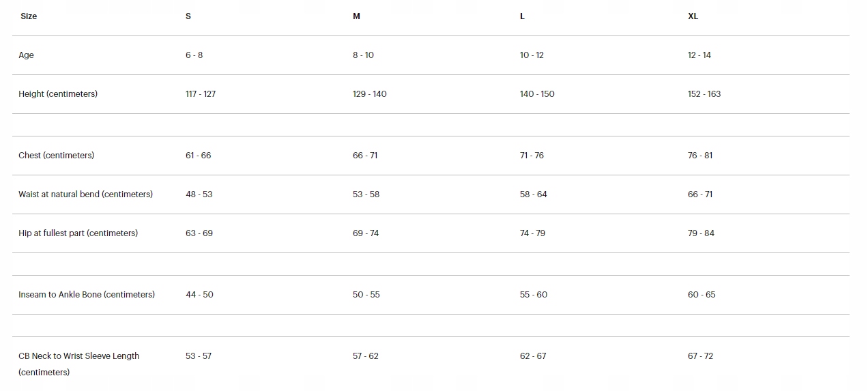Click the Size column header label
The width and height of the screenshot is (868, 391).
[29, 16]
